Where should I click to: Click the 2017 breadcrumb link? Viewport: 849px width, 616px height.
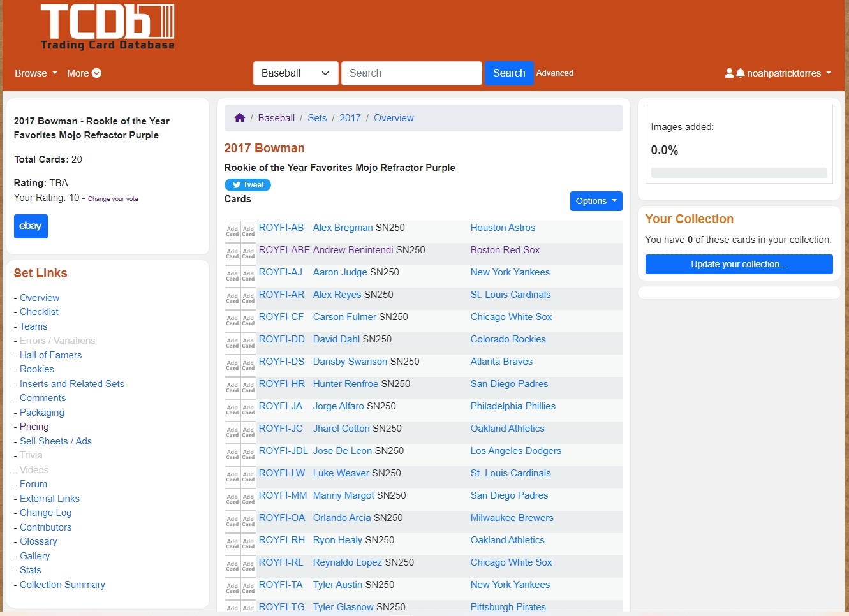click(350, 118)
